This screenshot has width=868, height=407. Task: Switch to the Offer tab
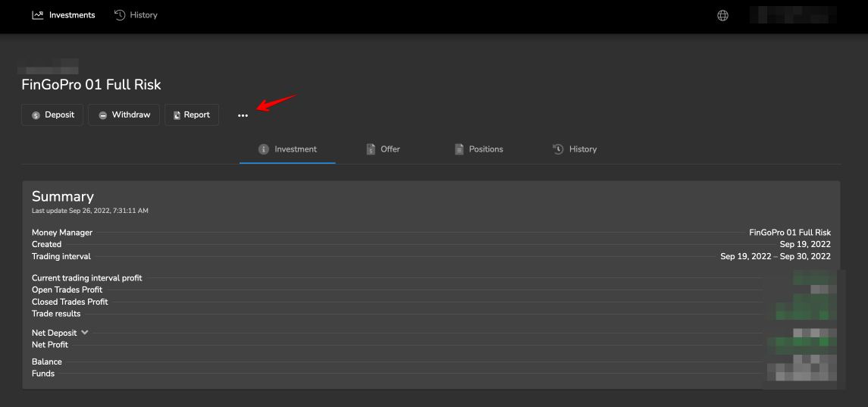pyautogui.click(x=383, y=149)
